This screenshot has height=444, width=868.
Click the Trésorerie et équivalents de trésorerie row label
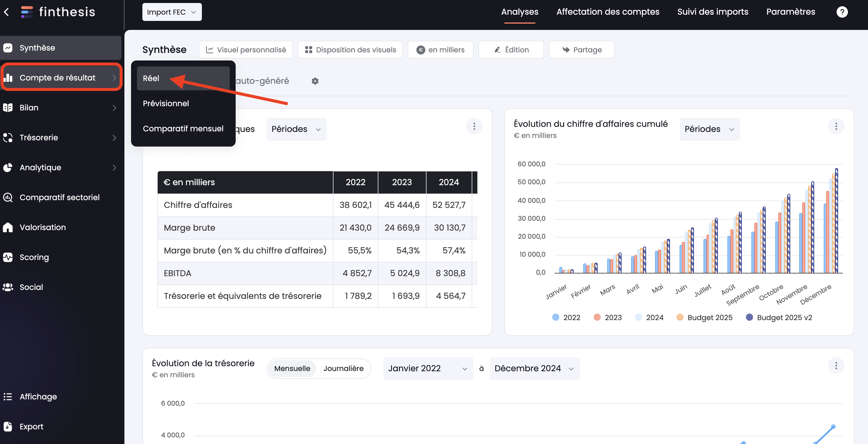243,296
